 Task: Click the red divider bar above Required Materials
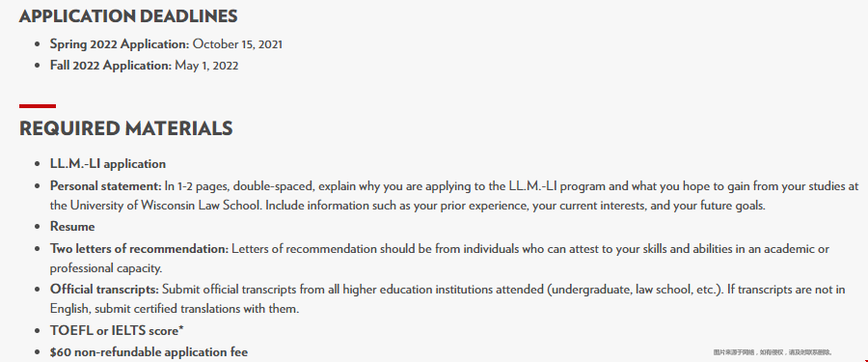pos(38,106)
